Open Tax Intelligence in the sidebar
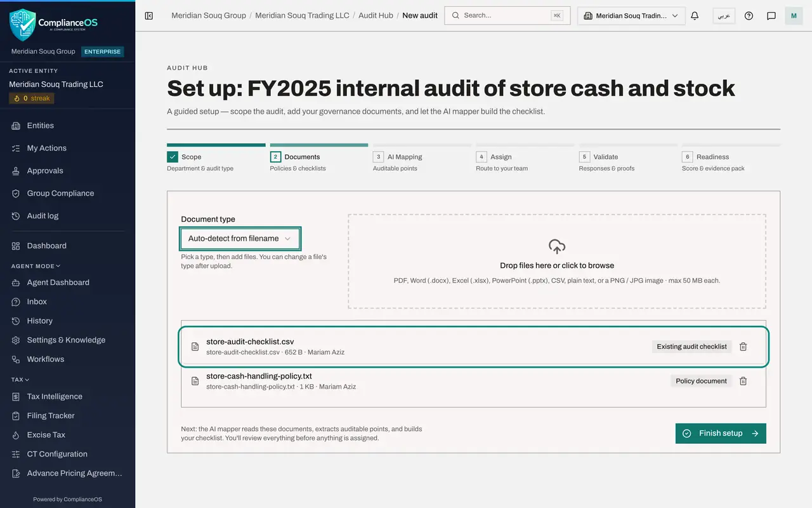812x508 pixels. [x=67, y=396]
